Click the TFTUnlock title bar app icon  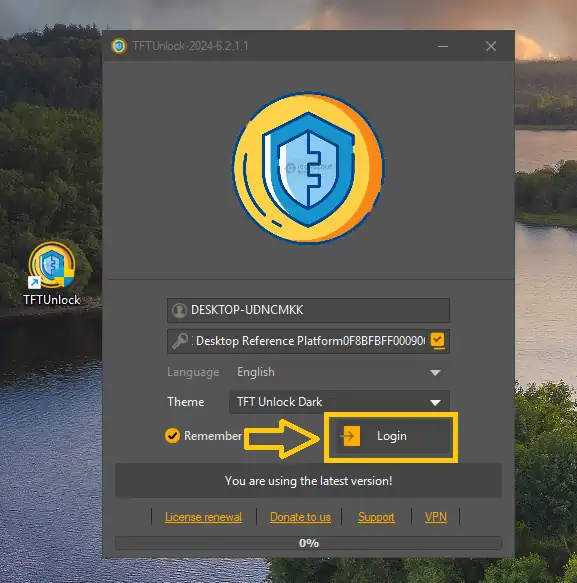coord(119,46)
